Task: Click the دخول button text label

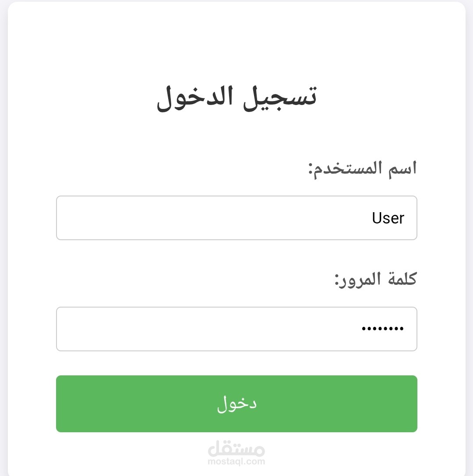Action: (x=236, y=403)
